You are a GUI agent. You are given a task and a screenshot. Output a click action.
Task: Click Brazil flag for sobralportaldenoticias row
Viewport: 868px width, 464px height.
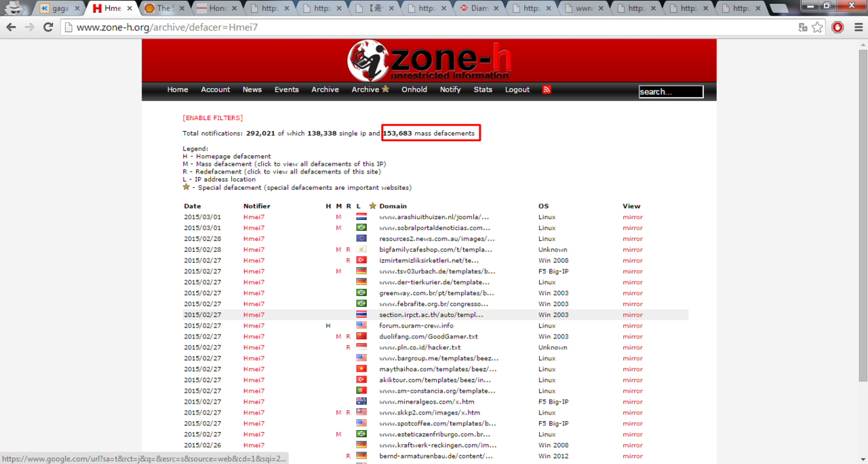pyautogui.click(x=361, y=228)
